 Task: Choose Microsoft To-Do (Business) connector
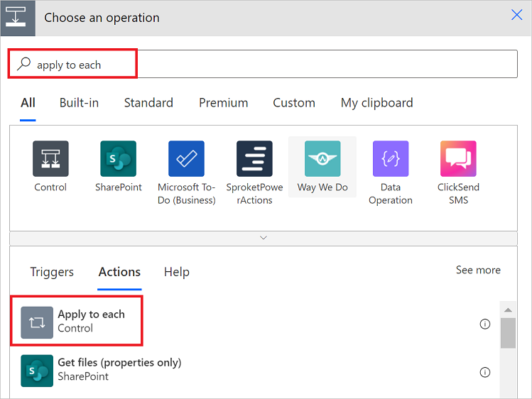186,158
